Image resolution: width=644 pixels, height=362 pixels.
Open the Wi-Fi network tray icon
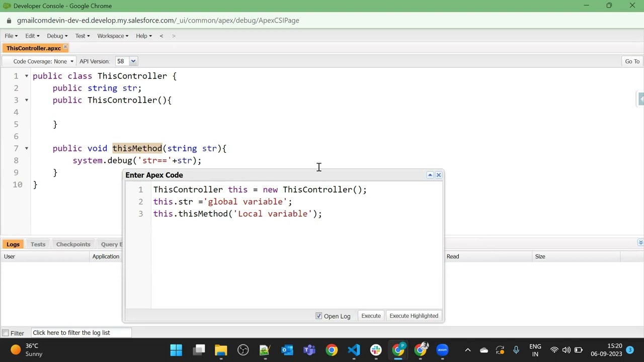click(554, 350)
